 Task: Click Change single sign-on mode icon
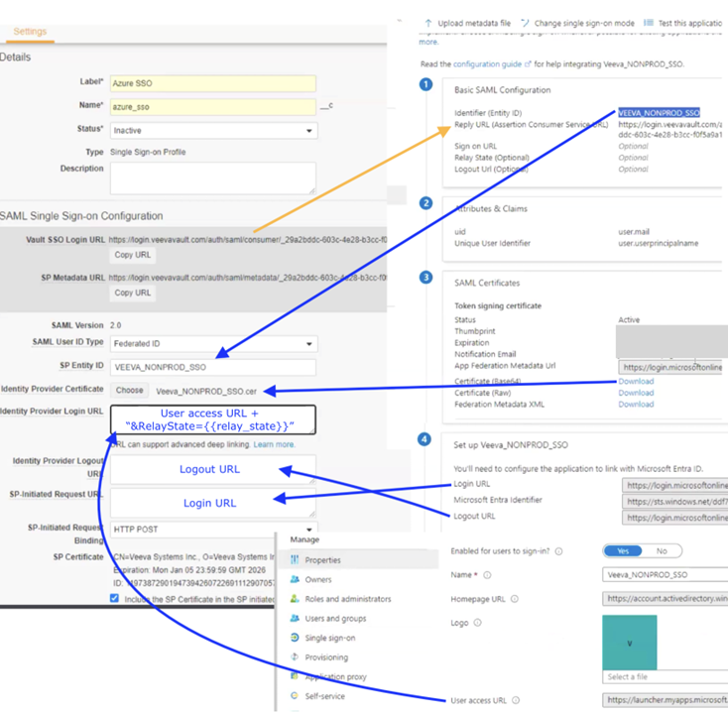(x=525, y=23)
